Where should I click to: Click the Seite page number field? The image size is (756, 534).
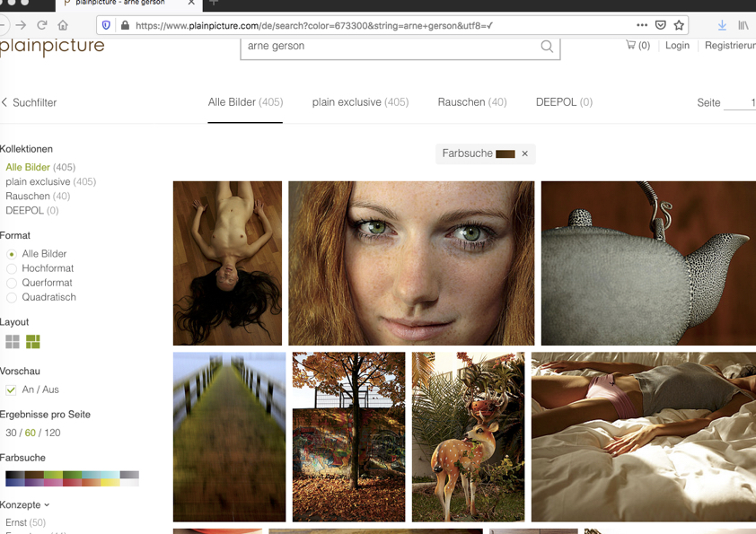click(x=740, y=102)
